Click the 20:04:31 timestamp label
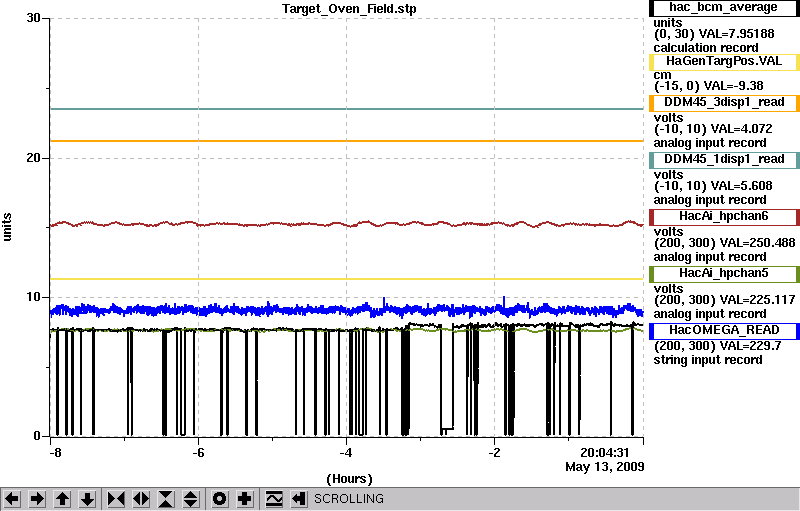The height and width of the screenshot is (511, 800). pos(605,453)
